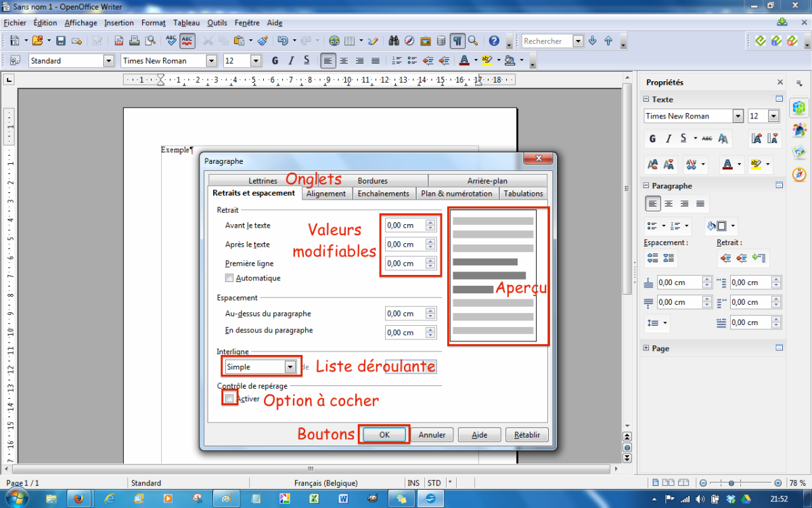Click the Insert Table grid icon
812x508 pixels.
[349, 41]
